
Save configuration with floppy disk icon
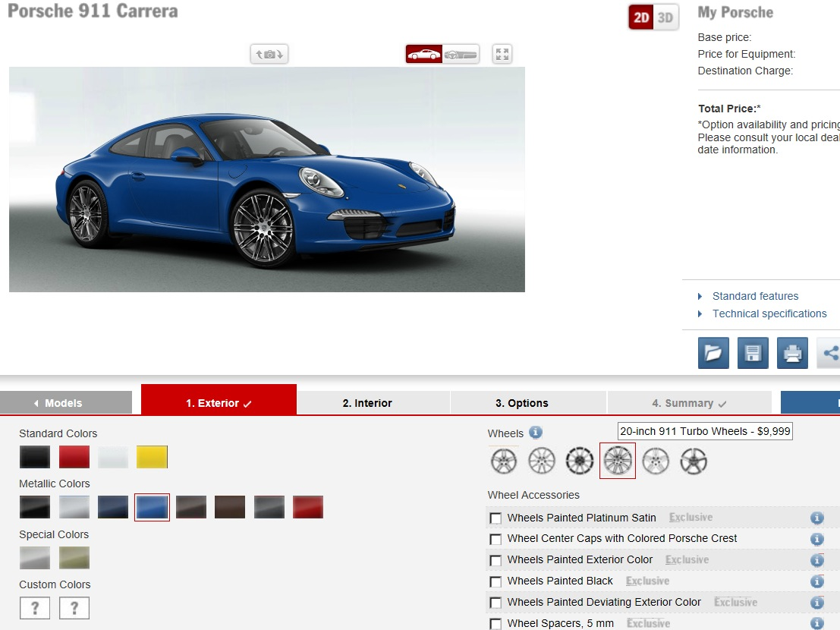click(x=753, y=353)
